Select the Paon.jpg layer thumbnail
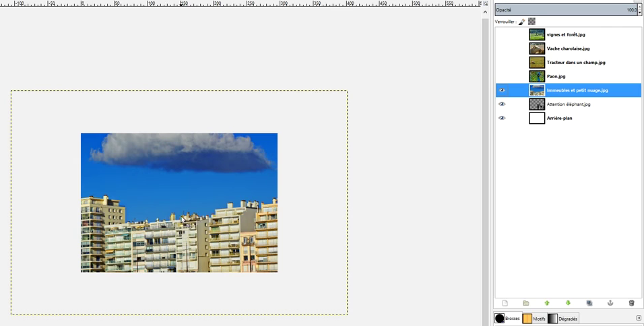The height and width of the screenshot is (326, 644). coord(537,76)
